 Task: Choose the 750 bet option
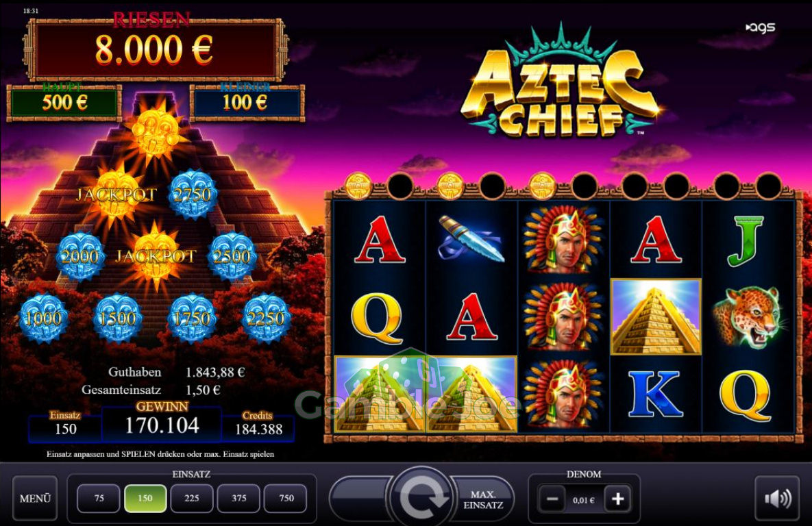(286, 498)
